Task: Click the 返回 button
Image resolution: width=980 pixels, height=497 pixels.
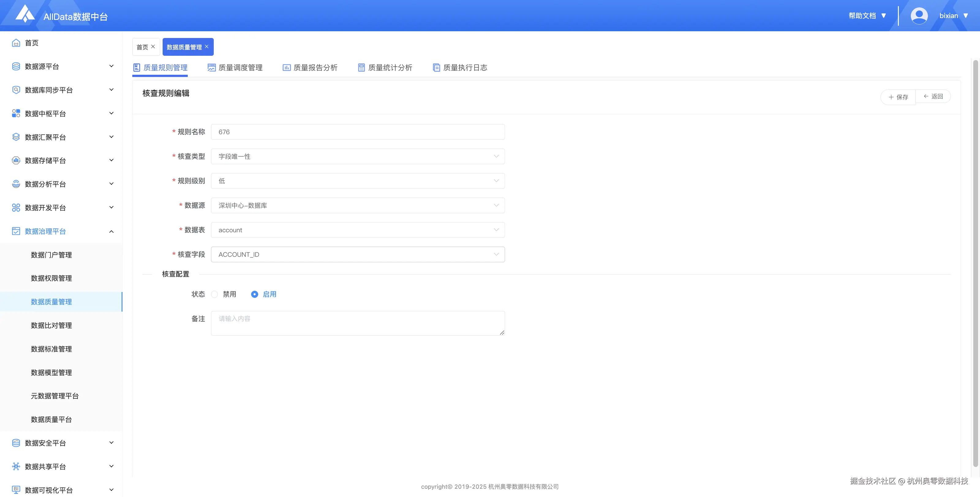Action: tap(933, 96)
